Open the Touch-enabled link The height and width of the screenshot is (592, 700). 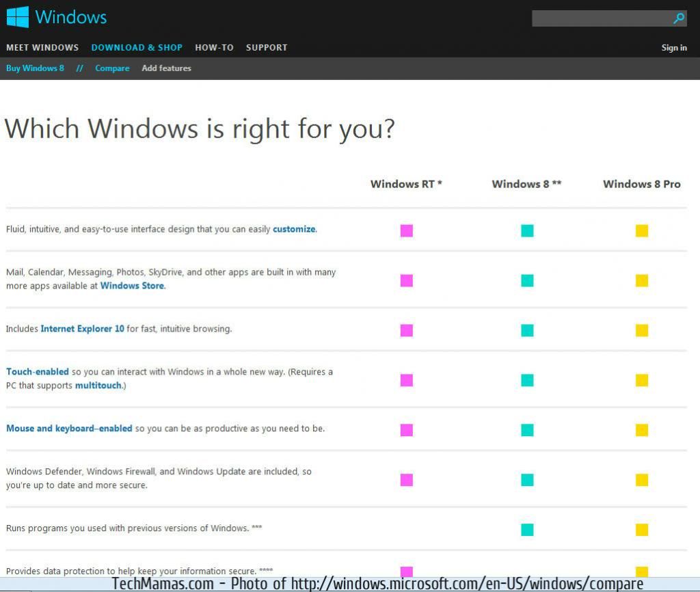(x=38, y=372)
